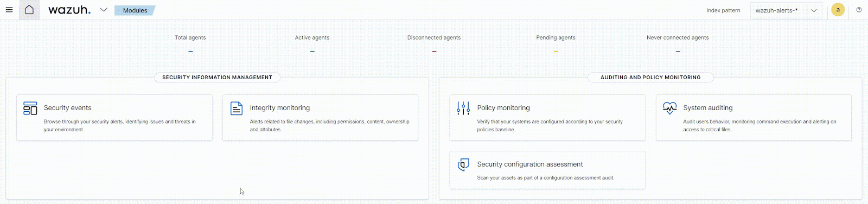Open the wazuh-alerts-* index pattern dropdown

(x=786, y=10)
